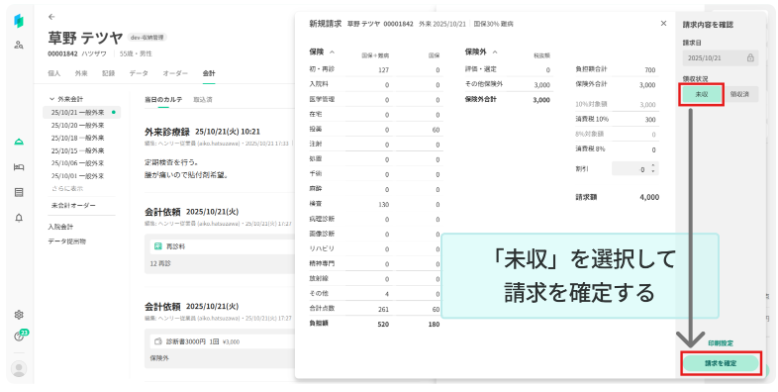
Task: Collapse the 外来会計 tree section
Action: [52, 99]
